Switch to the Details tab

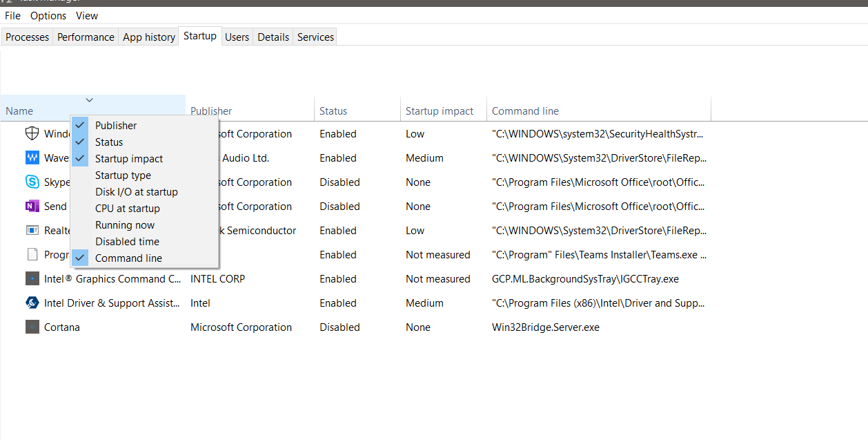click(273, 37)
